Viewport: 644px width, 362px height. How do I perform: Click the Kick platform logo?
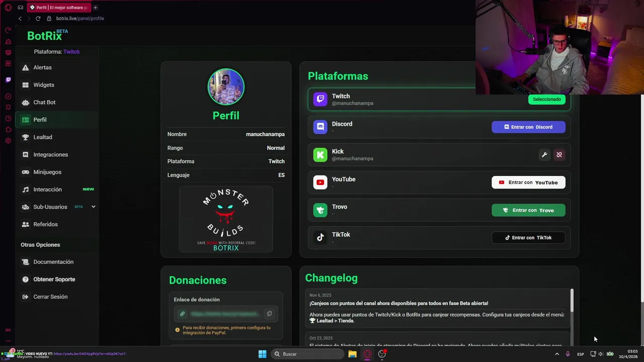(x=320, y=154)
